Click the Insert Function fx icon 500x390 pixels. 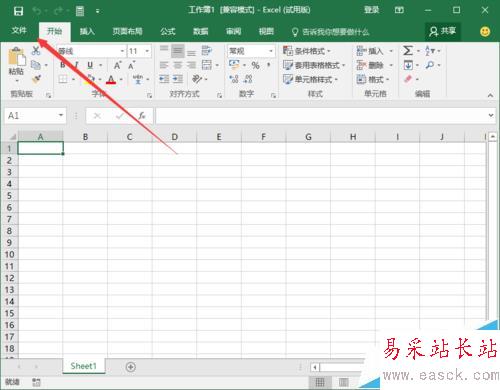[x=142, y=116]
